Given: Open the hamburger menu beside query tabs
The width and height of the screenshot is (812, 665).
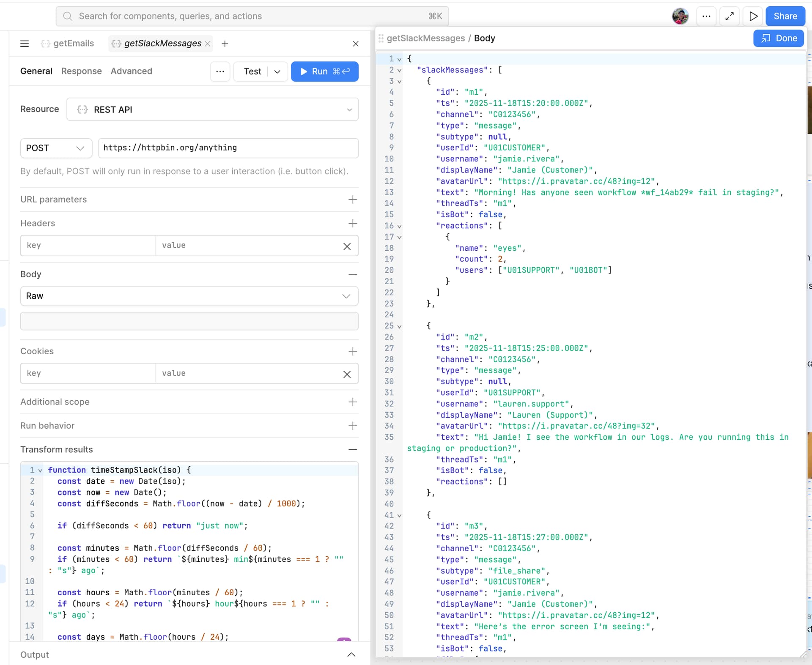Looking at the screenshot, I should (x=25, y=44).
